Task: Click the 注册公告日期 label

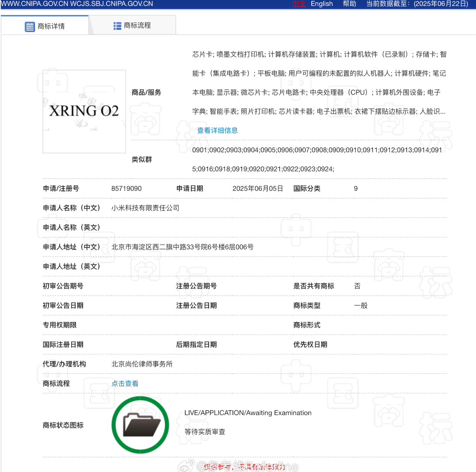Action: click(x=196, y=306)
